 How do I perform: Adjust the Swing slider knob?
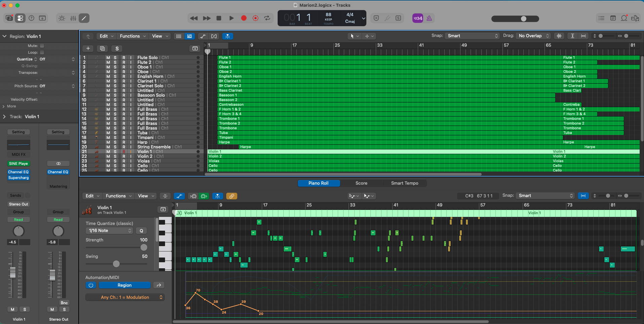(x=116, y=264)
